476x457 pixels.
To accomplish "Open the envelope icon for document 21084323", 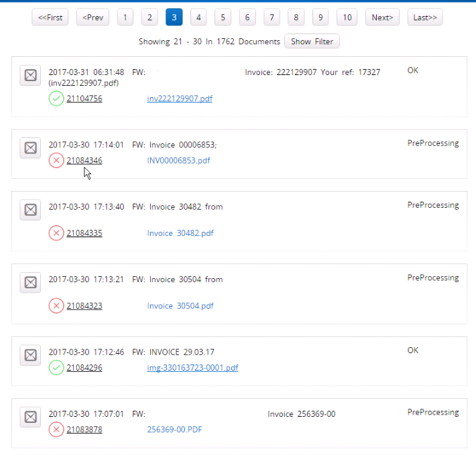I will pyautogui.click(x=30, y=283).
